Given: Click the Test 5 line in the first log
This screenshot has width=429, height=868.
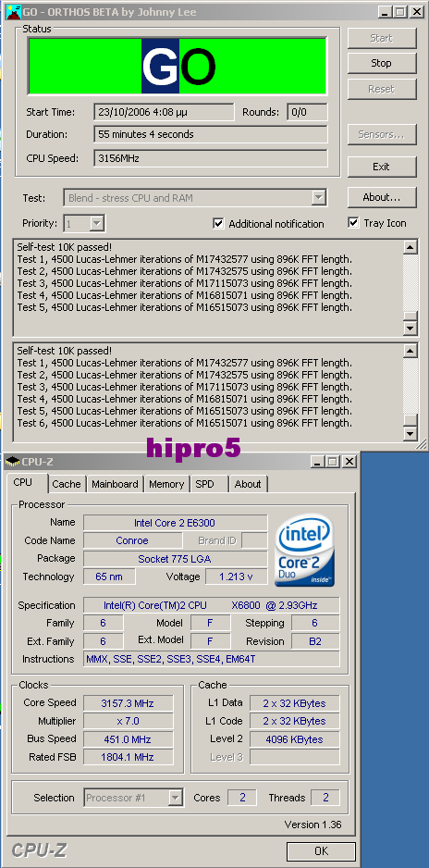Looking at the screenshot, I should [x=184, y=307].
